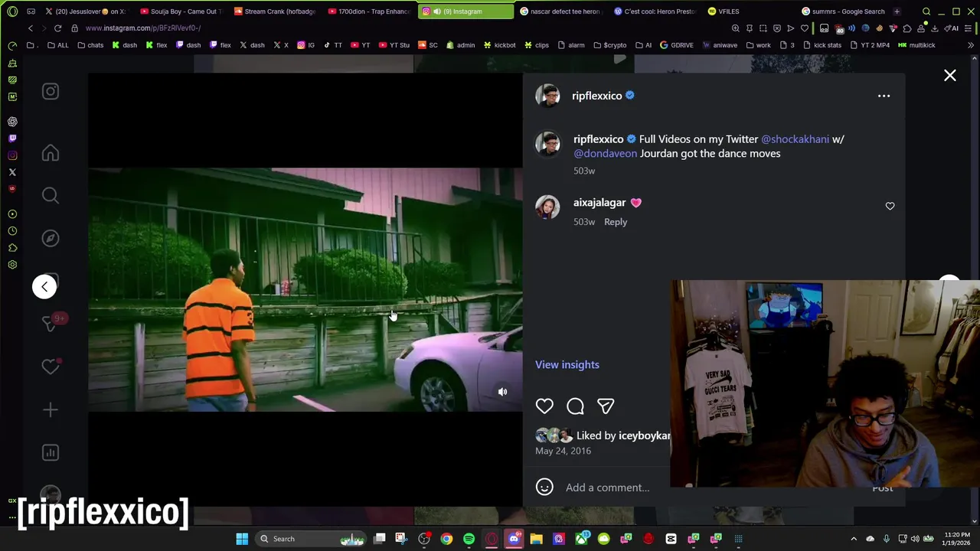
Task: Go to the previous post arrow
Action: (44, 286)
